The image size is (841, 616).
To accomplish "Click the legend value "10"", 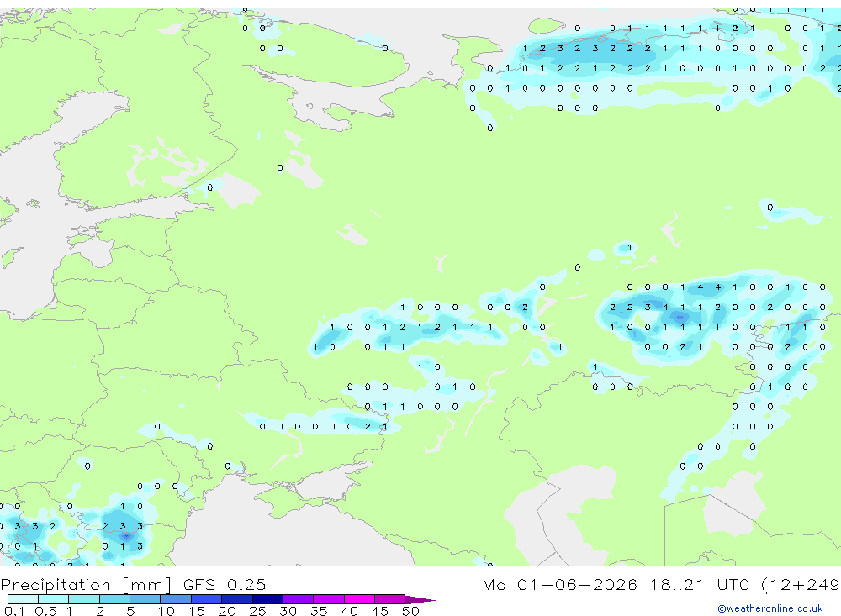I will (167, 611).
